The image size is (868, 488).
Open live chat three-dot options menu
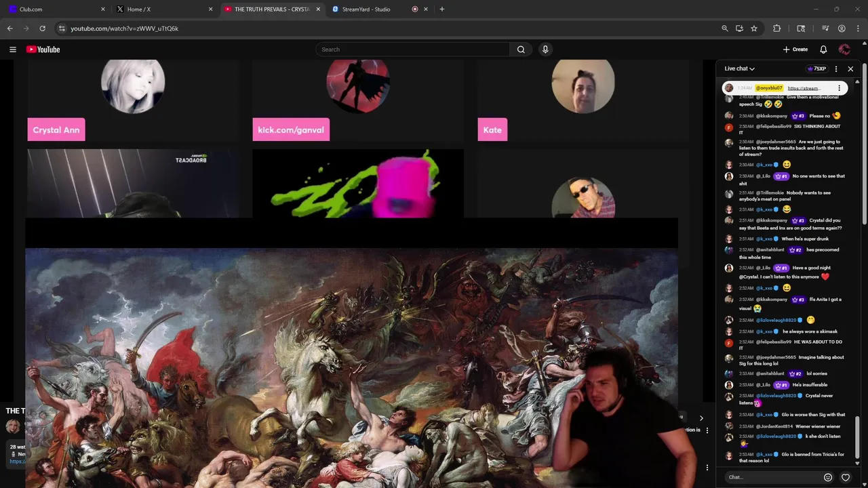836,68
